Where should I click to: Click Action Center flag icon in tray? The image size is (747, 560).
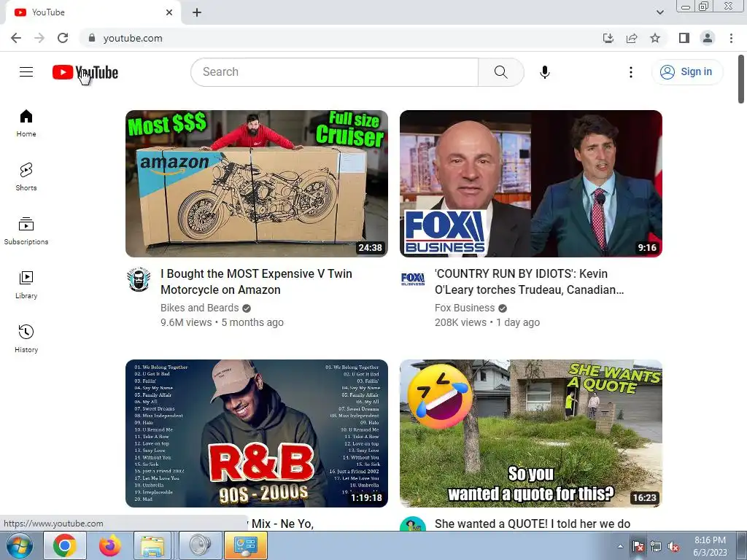[638, 547]
